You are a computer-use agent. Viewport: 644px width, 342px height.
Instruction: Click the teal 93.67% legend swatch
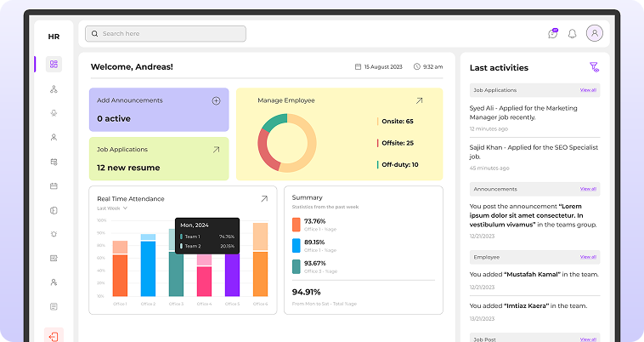[297, 267]
